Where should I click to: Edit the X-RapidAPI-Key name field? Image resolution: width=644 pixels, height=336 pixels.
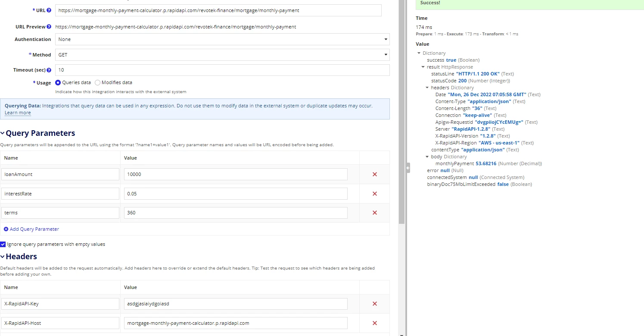(60, 304)
